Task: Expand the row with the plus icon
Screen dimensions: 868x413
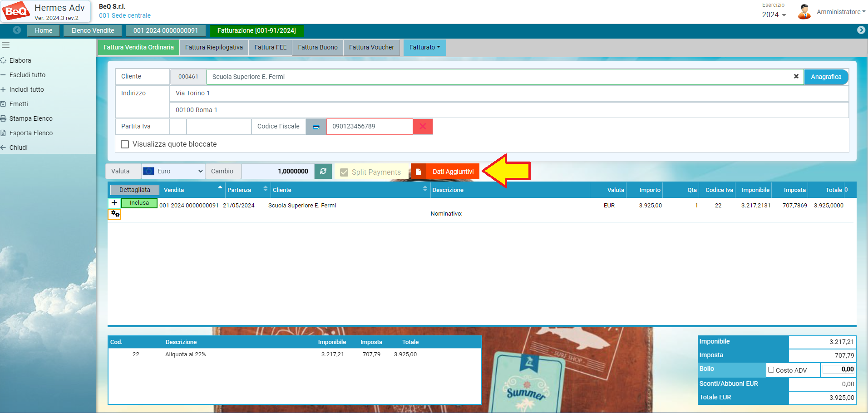Action: (x=114, y=203)
